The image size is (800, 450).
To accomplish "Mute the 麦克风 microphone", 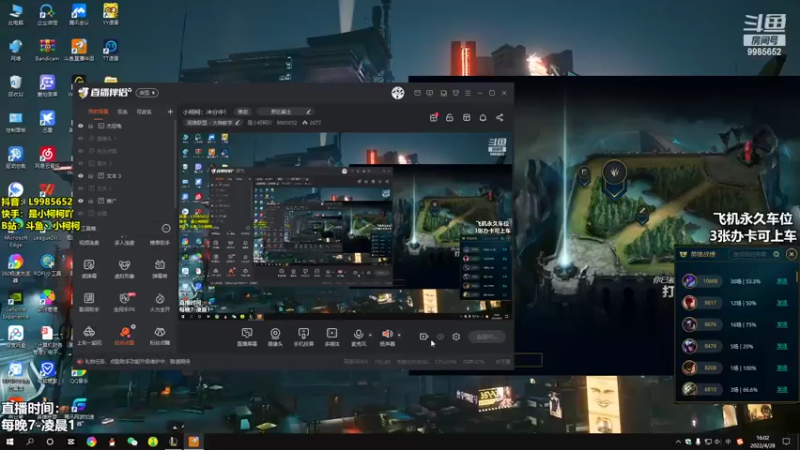I will pyautogui.click(x=359, y=337).
